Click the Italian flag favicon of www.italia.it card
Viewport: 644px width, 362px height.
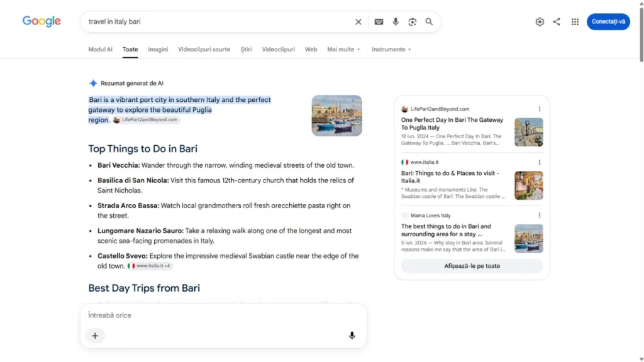[x=404, y=162]
